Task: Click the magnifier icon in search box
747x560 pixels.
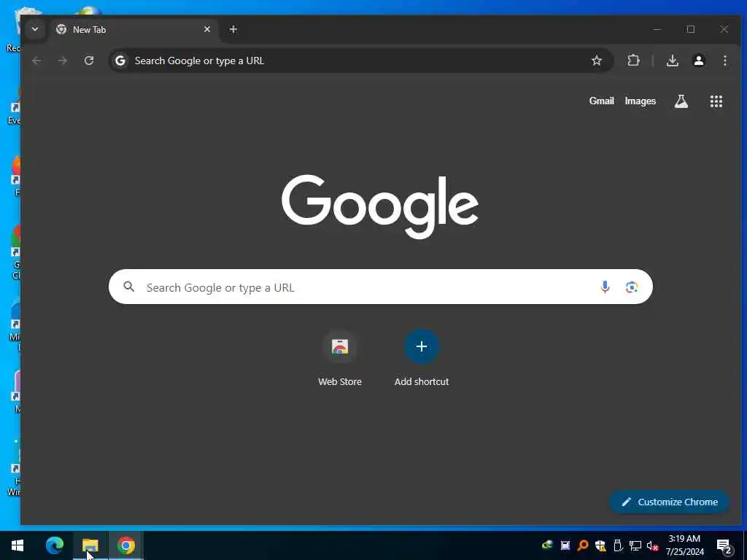Action: point(128,286)
